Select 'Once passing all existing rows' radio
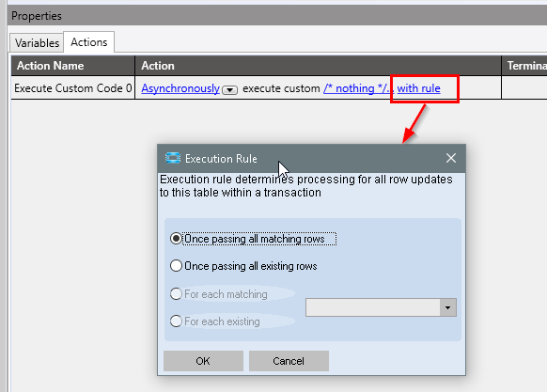 176,266
